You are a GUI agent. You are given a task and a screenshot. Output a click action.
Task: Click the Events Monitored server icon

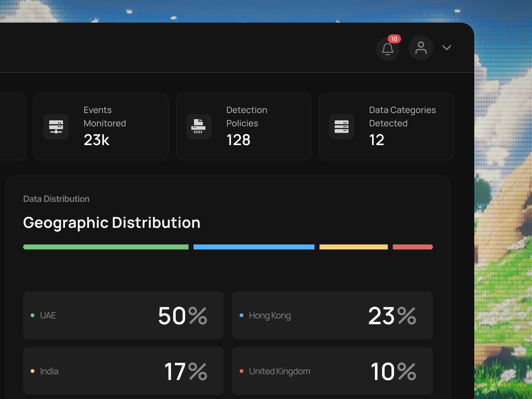pos(56,127)
